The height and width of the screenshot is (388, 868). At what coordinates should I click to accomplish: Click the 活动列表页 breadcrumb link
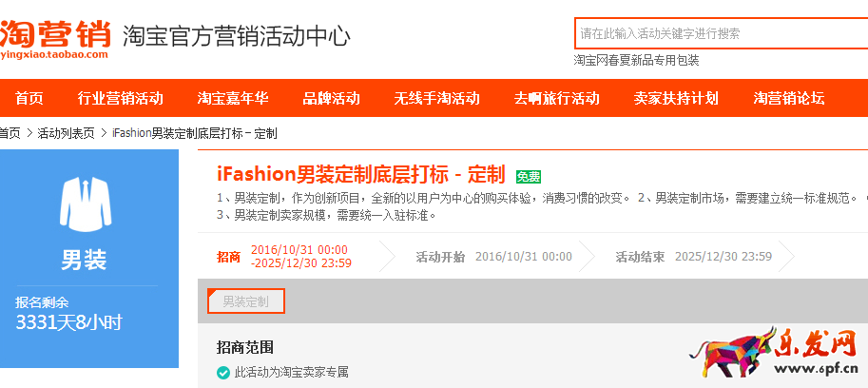[x=66, y=133]
